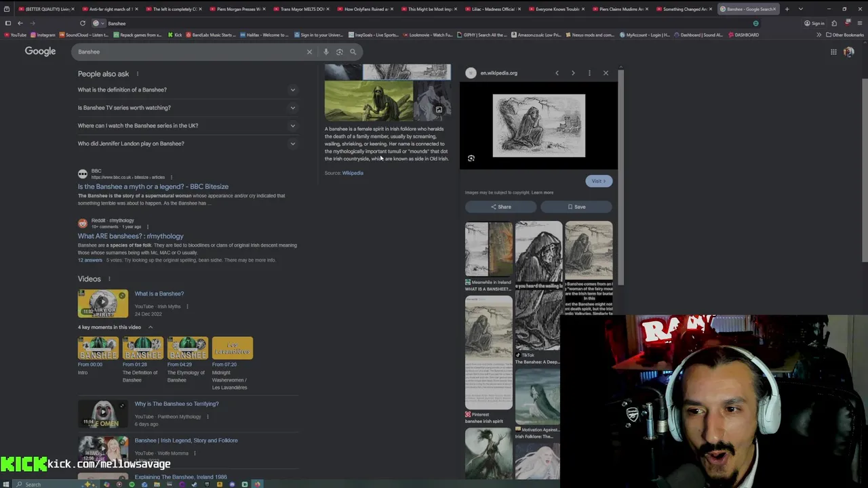Open more images icon on knowledge panel
This screenshot has height=488, width=868.
439,109
